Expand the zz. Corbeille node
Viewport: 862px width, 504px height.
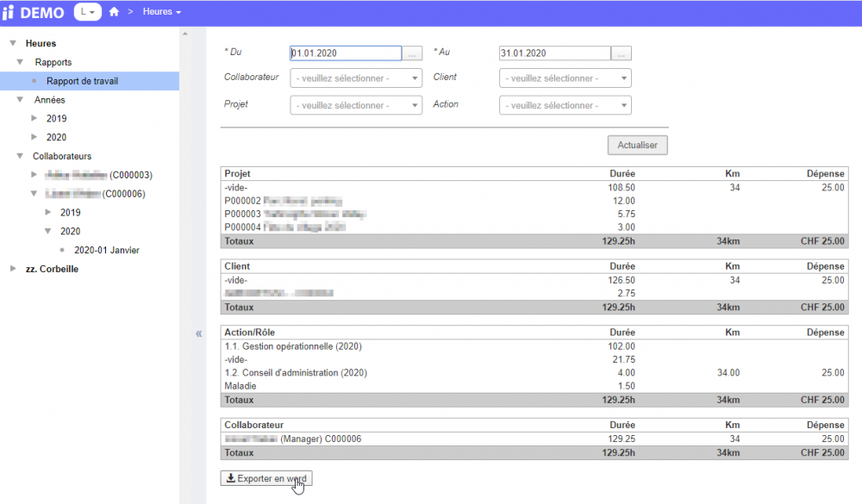13,269
